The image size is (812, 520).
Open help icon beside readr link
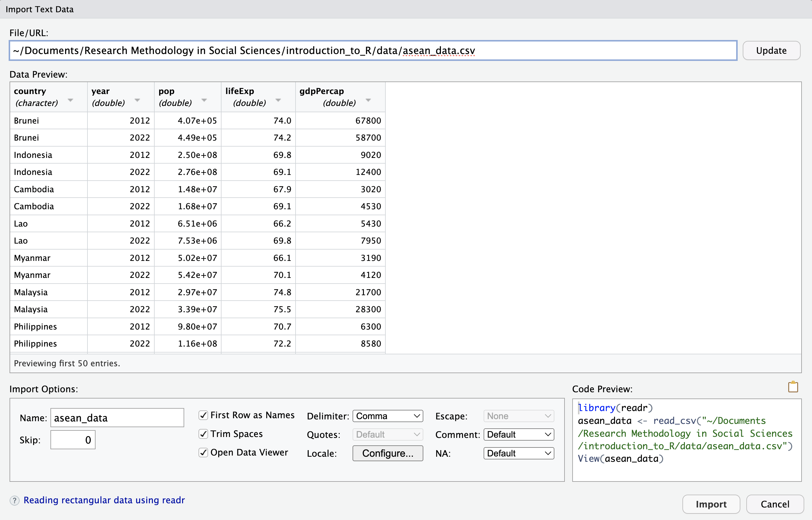15,500
